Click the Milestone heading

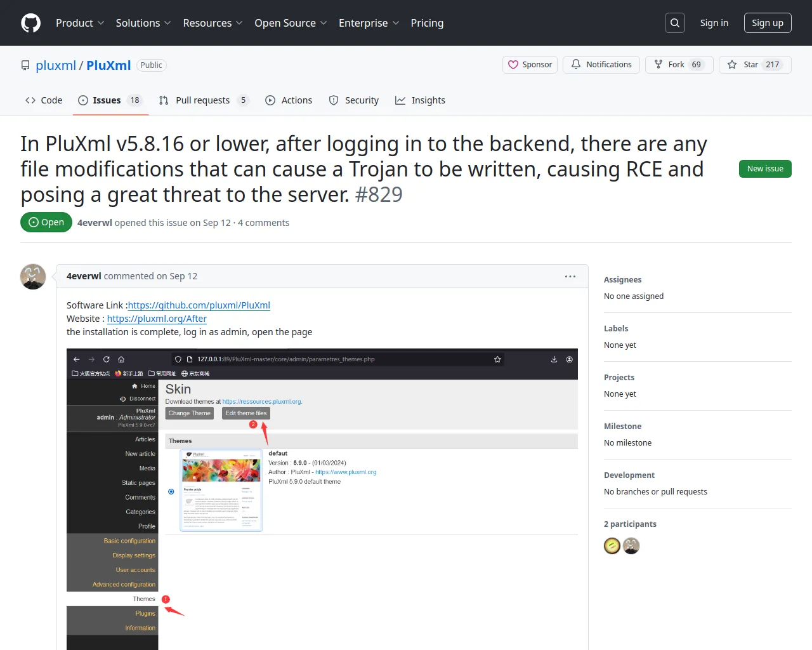623,427
